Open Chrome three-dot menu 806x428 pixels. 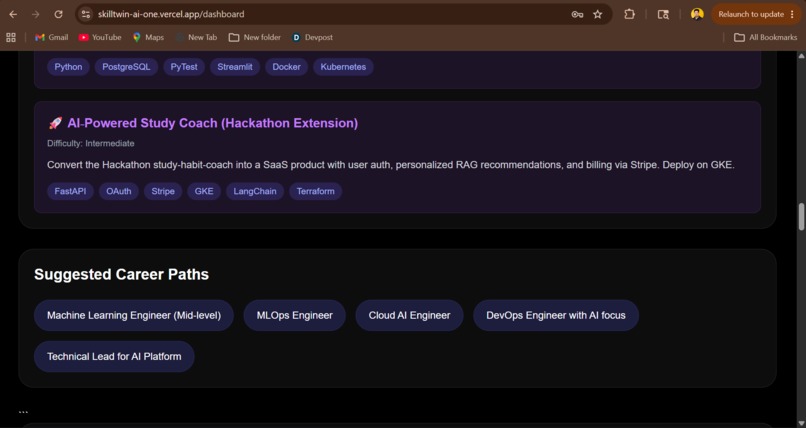[x=792, y=14]
